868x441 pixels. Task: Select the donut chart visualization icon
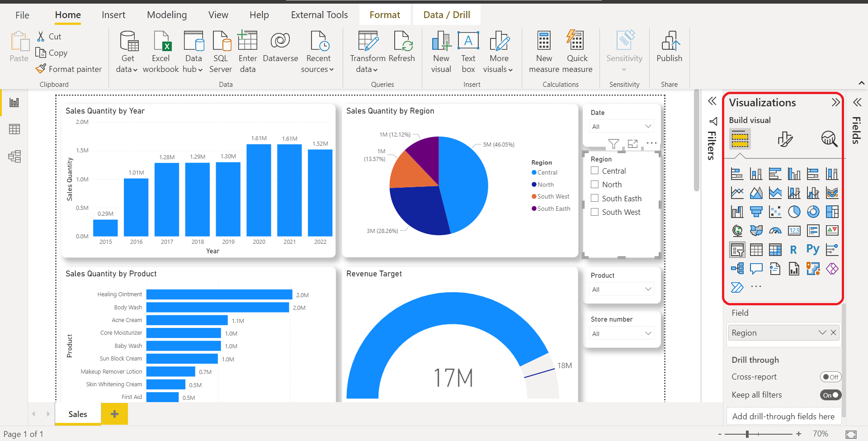click(813, 211)
